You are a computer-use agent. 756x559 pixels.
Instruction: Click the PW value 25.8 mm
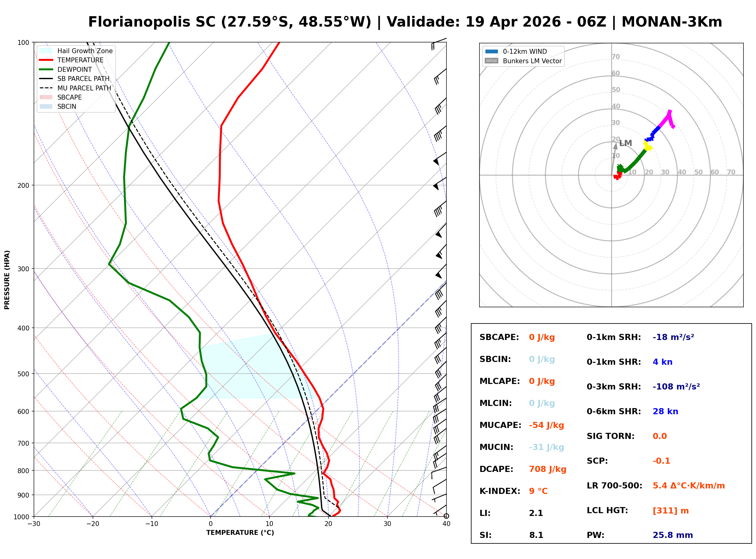point(673,535)
